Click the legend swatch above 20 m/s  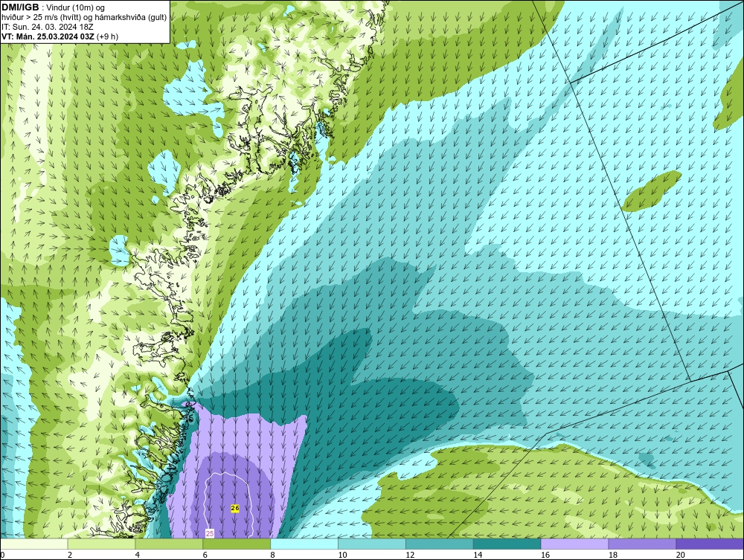point(710,544)
